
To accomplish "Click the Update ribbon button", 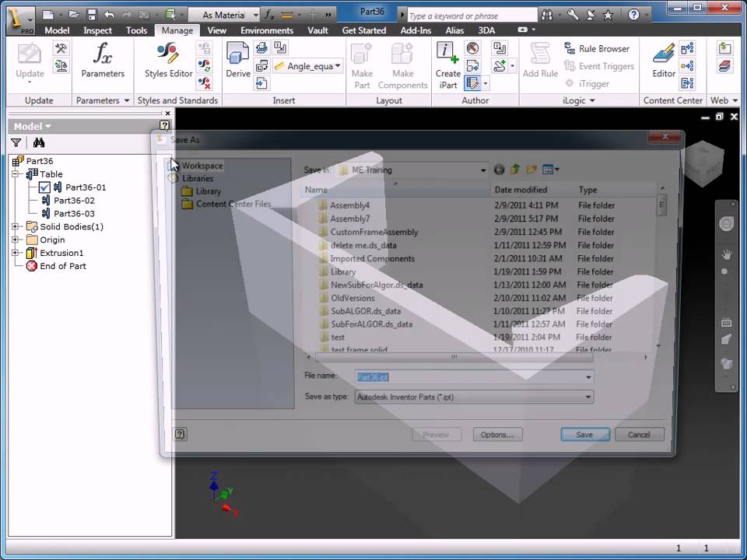I will 30,62.
